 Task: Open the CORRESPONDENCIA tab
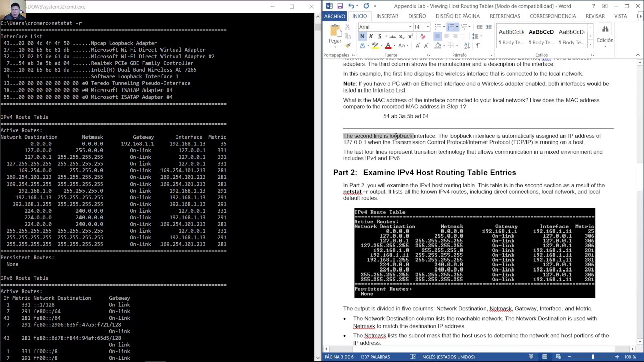552,16
